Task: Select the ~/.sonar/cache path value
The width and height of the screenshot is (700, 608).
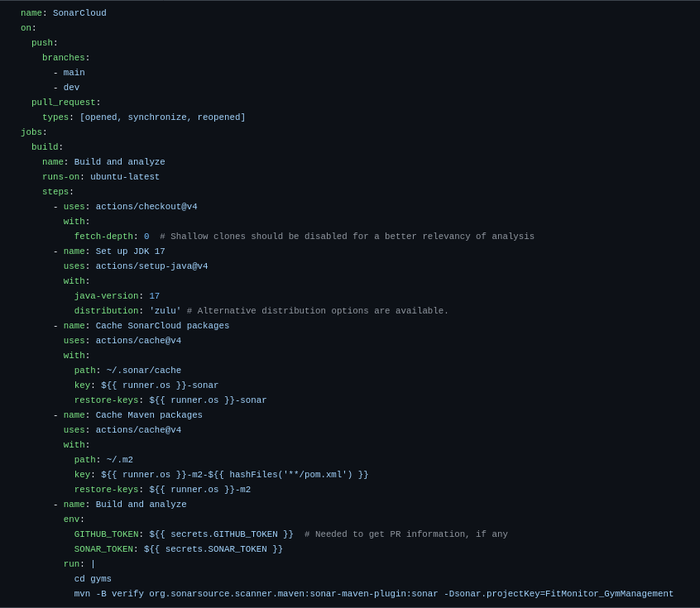Action: [x=143, y=370]
